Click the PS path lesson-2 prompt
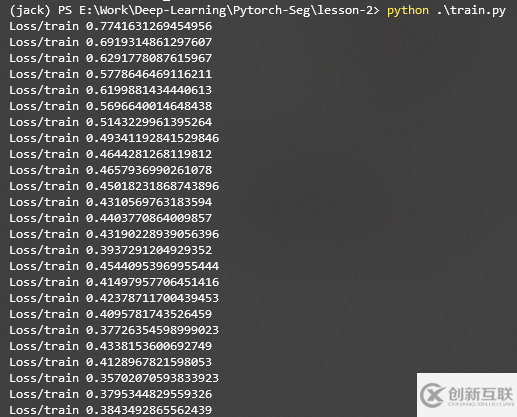517x417 pixels. (219, 11)
